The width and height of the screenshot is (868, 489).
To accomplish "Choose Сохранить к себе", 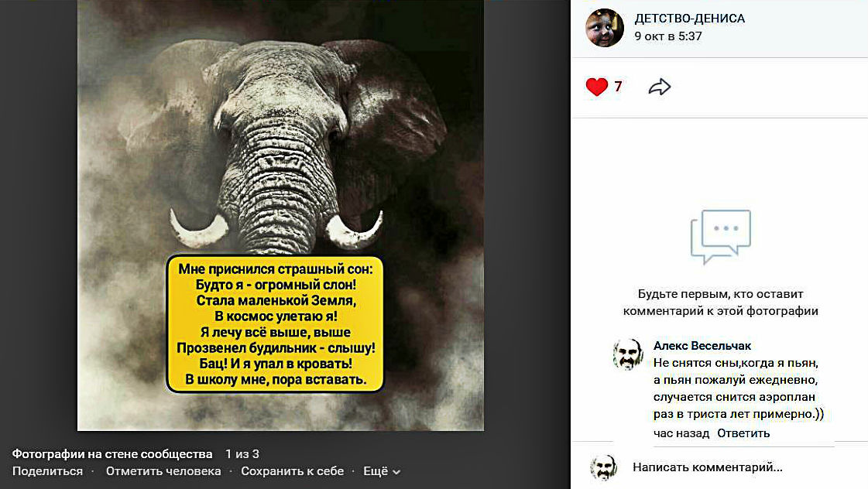I will pyautogui.click(x=292, y=471).
